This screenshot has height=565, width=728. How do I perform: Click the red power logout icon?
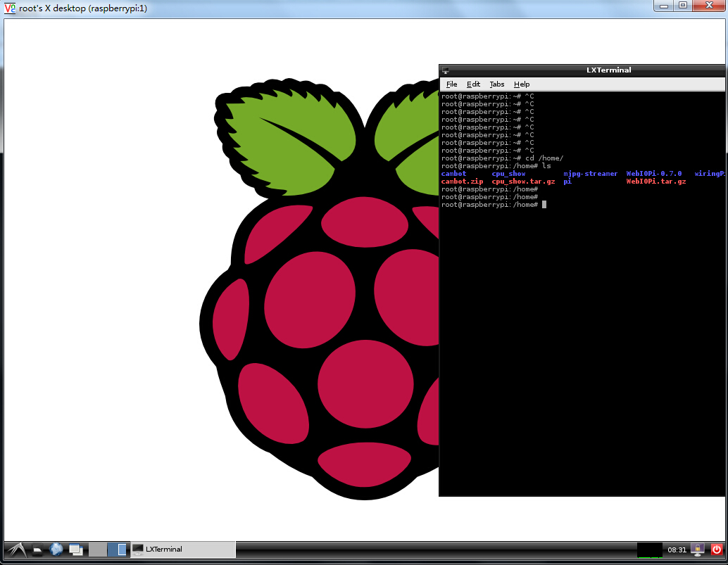tap(717, 550)
